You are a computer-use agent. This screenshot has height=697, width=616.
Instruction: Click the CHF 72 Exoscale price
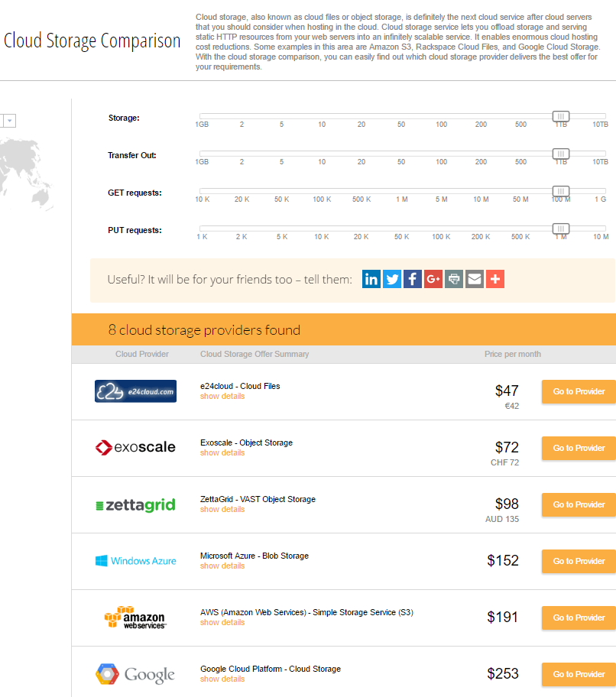tap(505, 462)
